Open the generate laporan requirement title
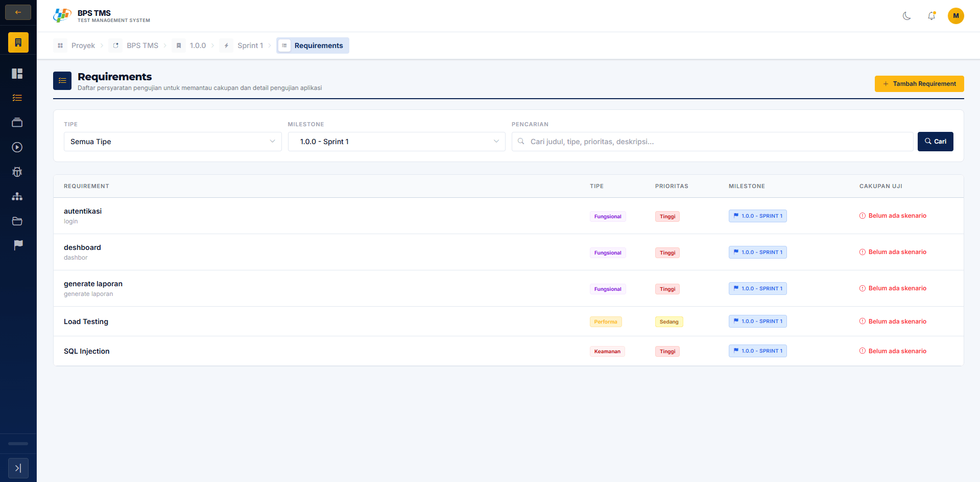The width and height of the screenshot is (980, 482). tap(93, 284)
